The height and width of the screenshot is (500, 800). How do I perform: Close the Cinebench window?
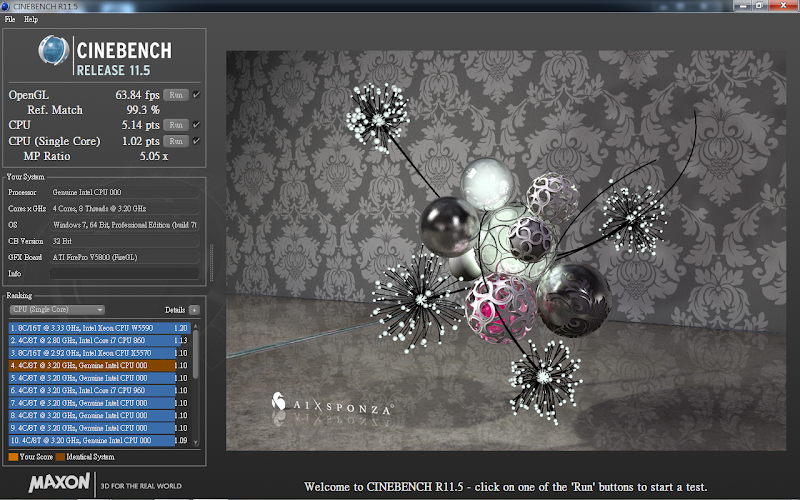coord(784,6)
